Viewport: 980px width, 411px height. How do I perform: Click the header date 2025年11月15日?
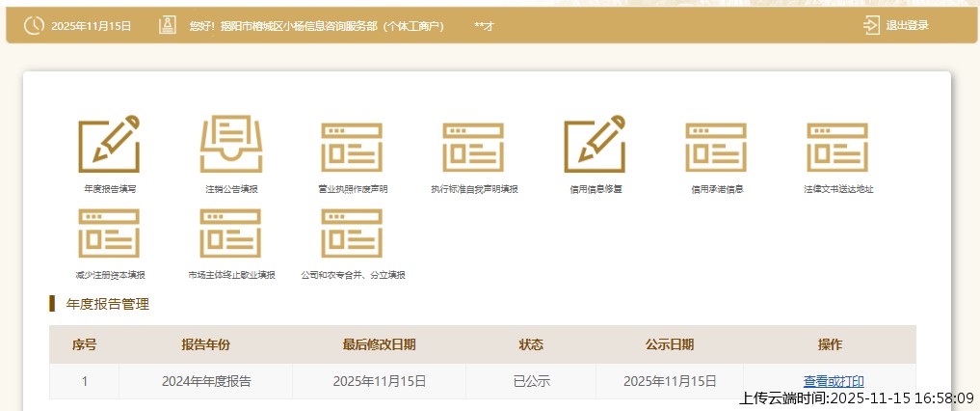92,26
